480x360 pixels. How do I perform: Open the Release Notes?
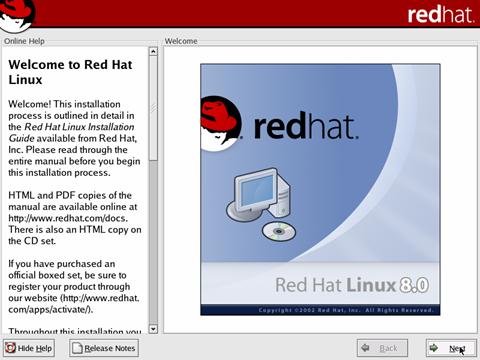[x=104, y=348]
